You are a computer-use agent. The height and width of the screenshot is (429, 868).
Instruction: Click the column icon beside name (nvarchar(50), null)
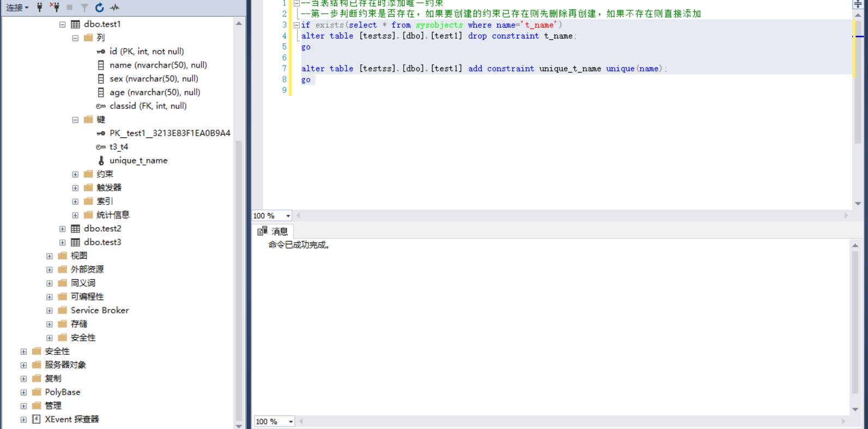click(101, 65)
